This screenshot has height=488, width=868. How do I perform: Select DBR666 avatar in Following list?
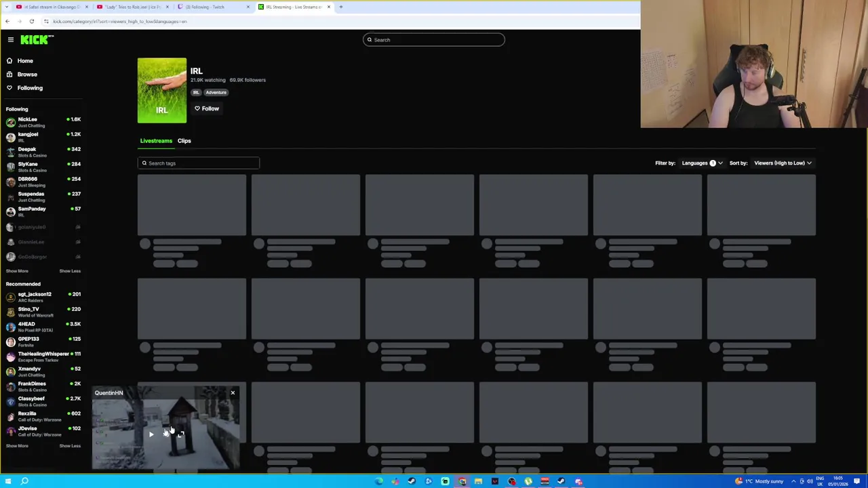[11, 182]
